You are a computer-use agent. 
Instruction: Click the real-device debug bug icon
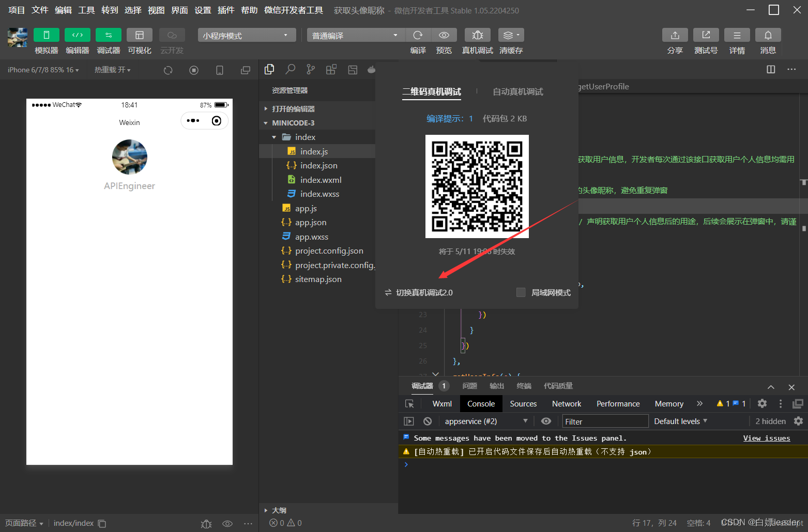pos(478,35)
